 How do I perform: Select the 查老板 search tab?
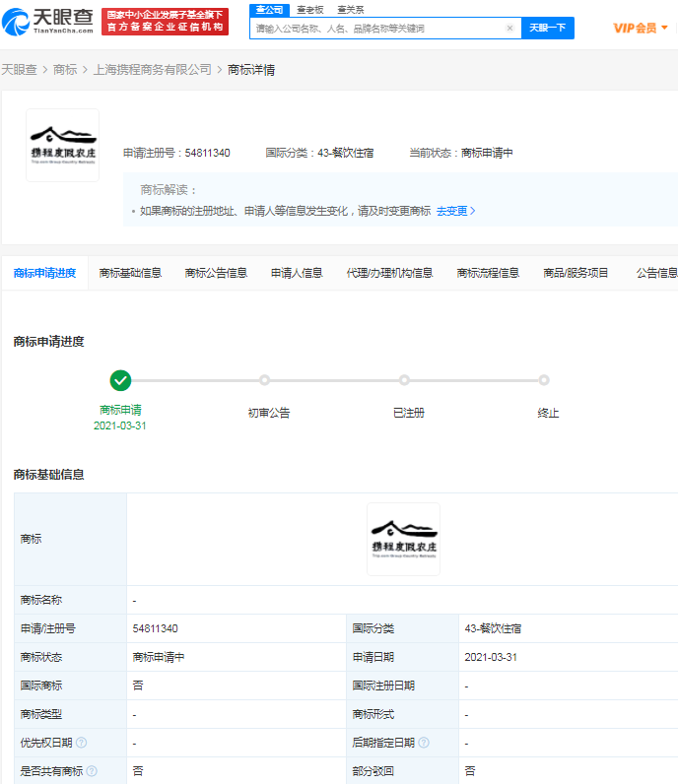309,9
